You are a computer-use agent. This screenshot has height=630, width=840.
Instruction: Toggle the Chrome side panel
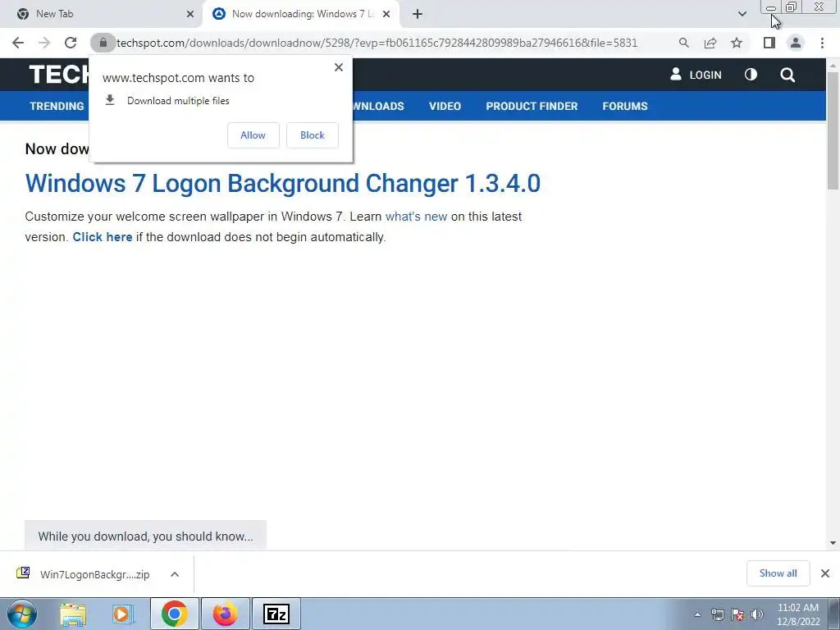click(x=769, y=43)
